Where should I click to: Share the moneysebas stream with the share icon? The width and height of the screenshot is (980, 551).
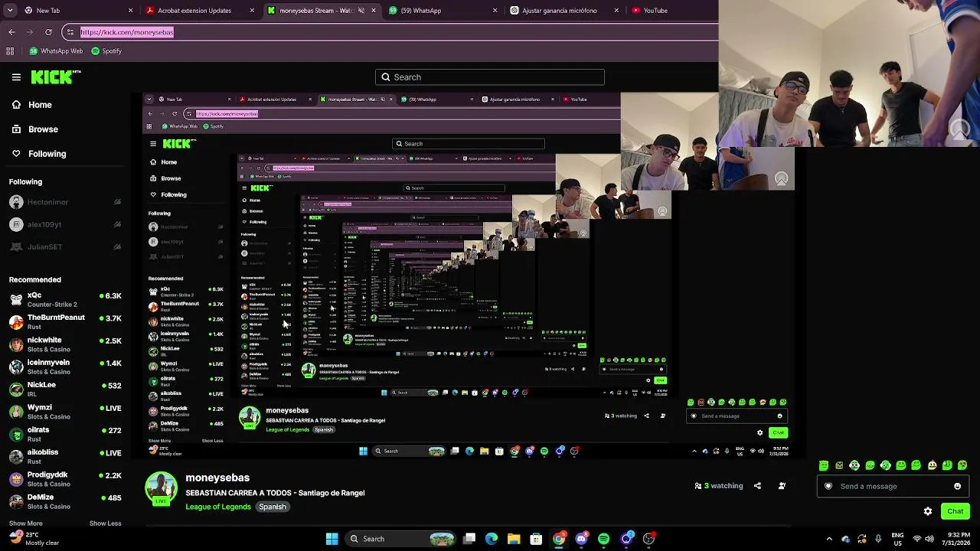pyautogui.click(x=757, y=486)
